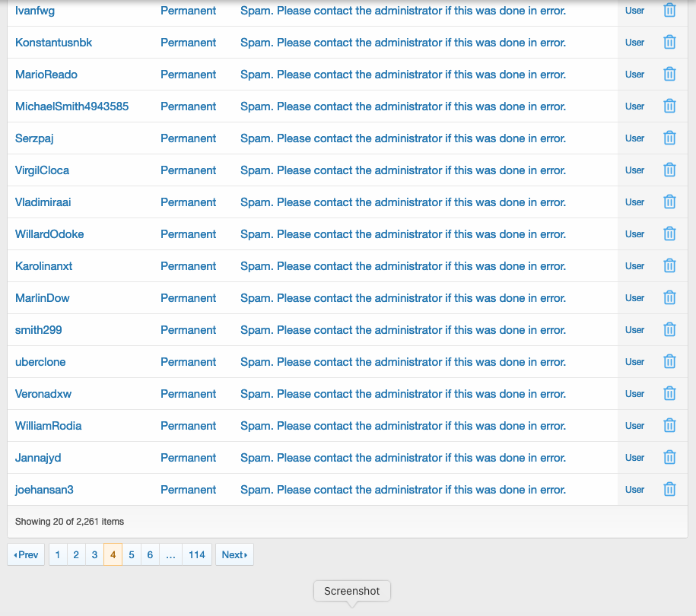Advance to next page with Next button
The width and height of the screenshot is (696, 616).
point(234,555)
